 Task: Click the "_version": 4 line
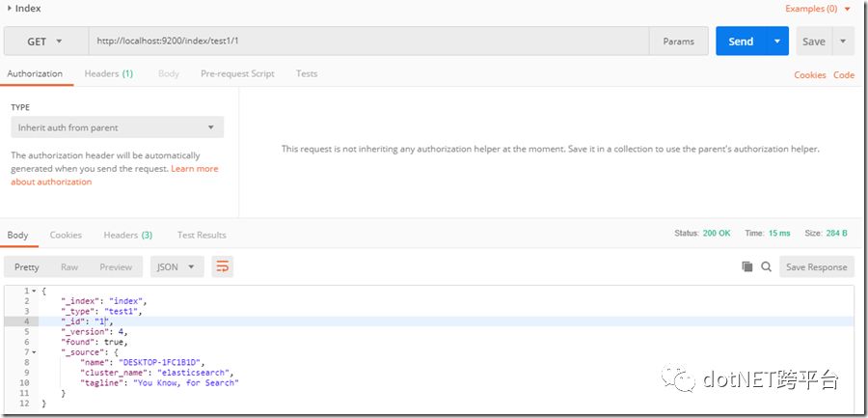tap(95, 332)
